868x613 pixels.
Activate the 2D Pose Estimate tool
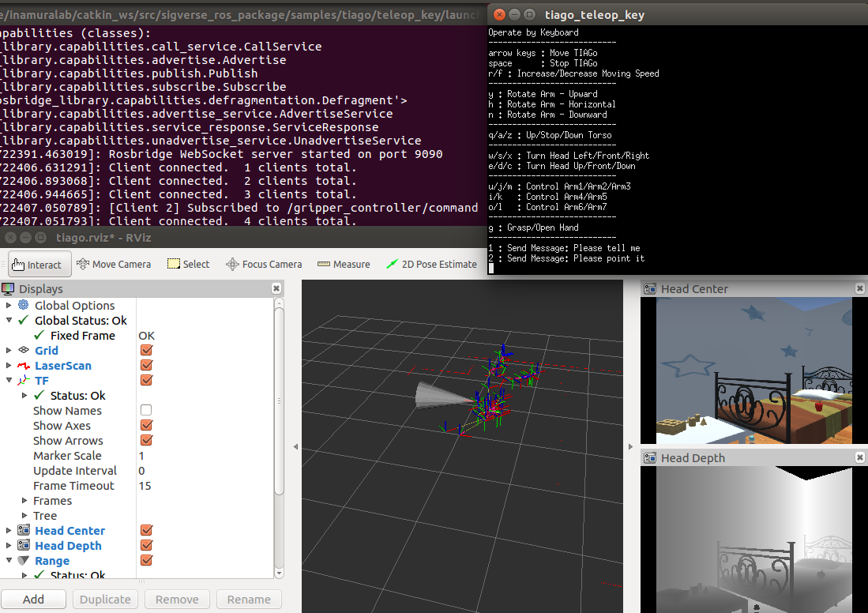[x=431, y=265]
